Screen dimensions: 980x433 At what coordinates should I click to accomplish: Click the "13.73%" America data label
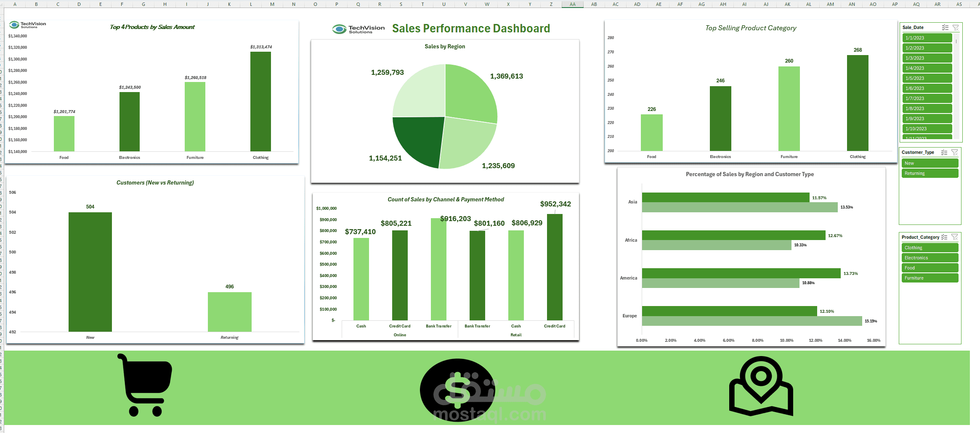(x=850, y=274)
